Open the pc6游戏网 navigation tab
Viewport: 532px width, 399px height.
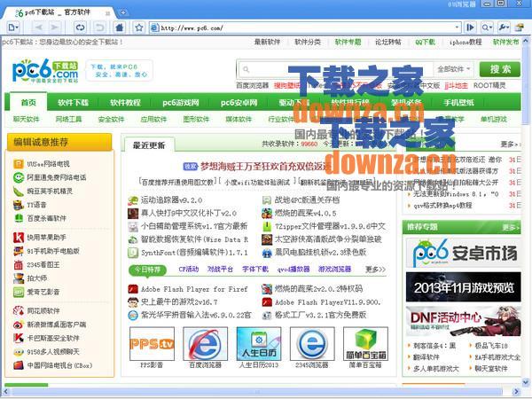(x=181, y=102)
